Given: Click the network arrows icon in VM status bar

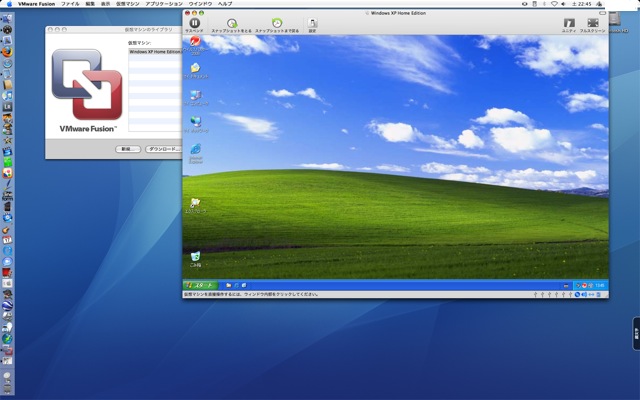Looking at the screenshot, I should point(591,294).
